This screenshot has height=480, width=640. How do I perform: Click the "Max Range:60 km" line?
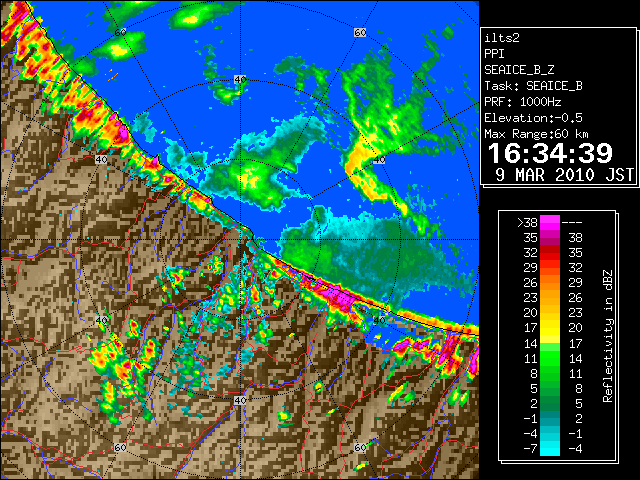(536, 134)
